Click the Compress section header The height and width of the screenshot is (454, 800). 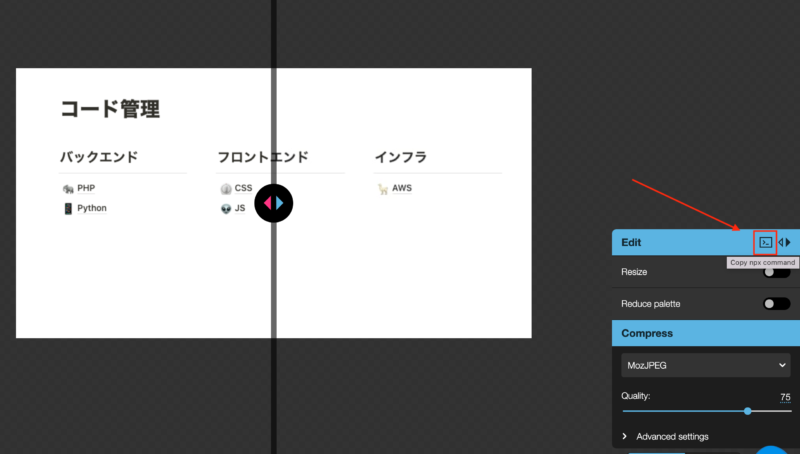pyautogui.click(x=706, y=334)
